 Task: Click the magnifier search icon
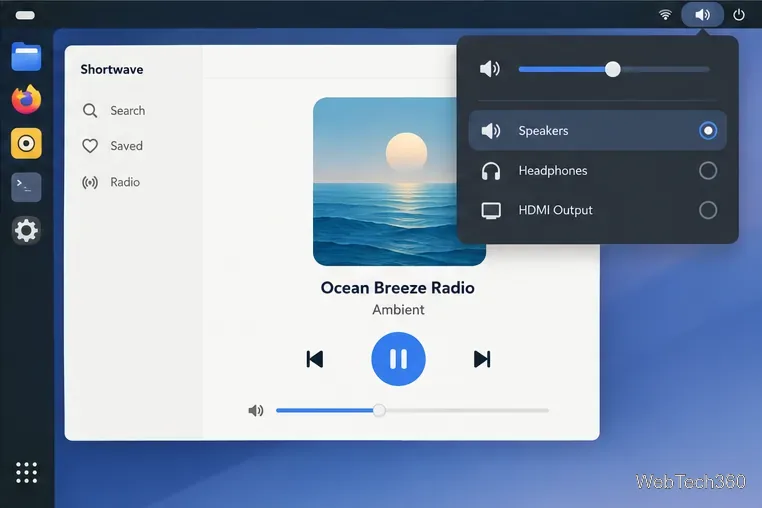pos(90,111)
